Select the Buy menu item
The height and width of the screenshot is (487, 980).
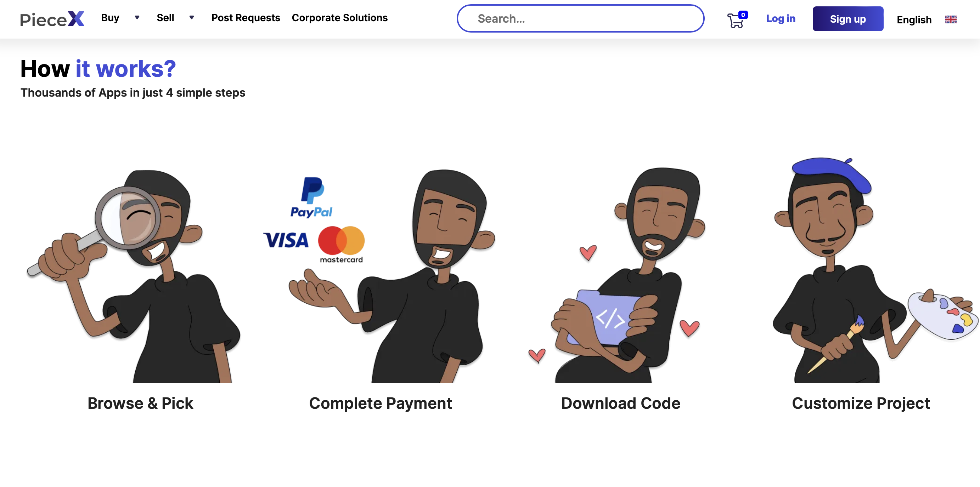pyautogui.click(x=110, y=18)
